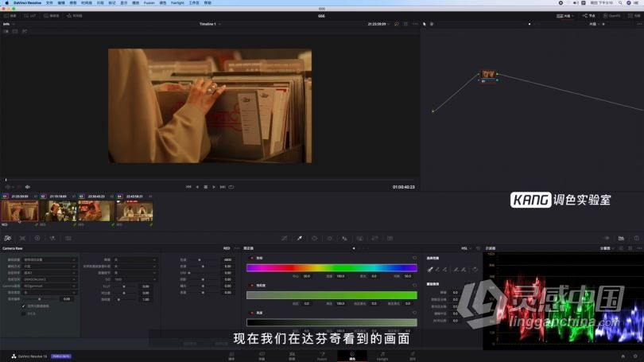The width and height of the screenshot is (644, 362).
Task: Reset the Saturation qualifier range
Action: point(414,285)
